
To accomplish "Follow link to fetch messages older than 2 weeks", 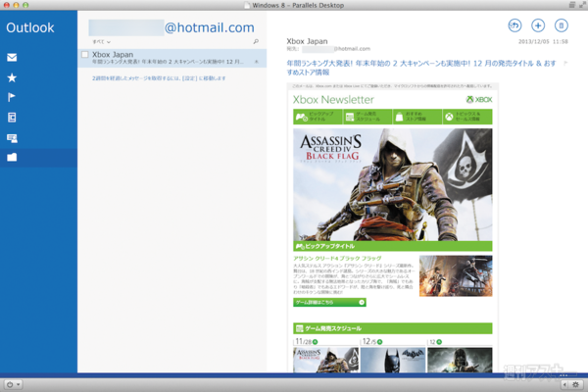I will point(159,78).
